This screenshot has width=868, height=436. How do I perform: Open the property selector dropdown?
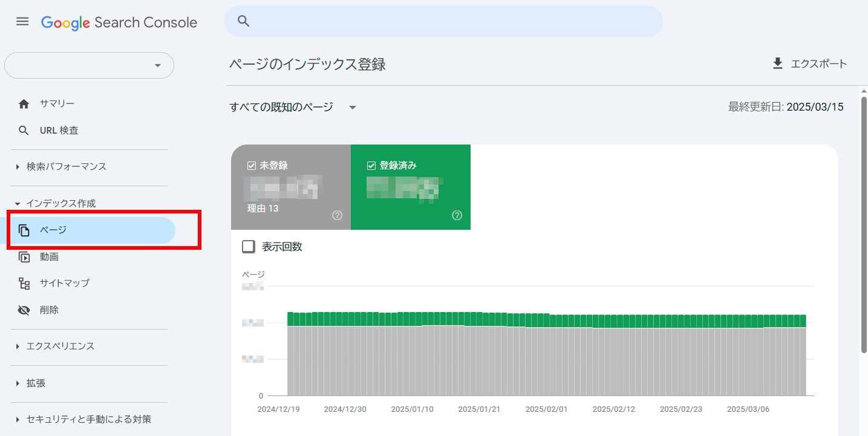(x=89, y=65)
